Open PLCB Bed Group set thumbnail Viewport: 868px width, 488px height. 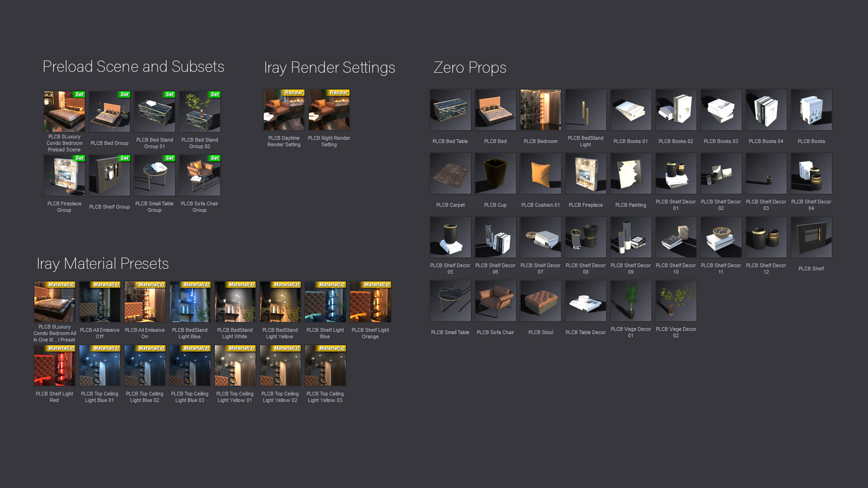click(x=109, y=112)
